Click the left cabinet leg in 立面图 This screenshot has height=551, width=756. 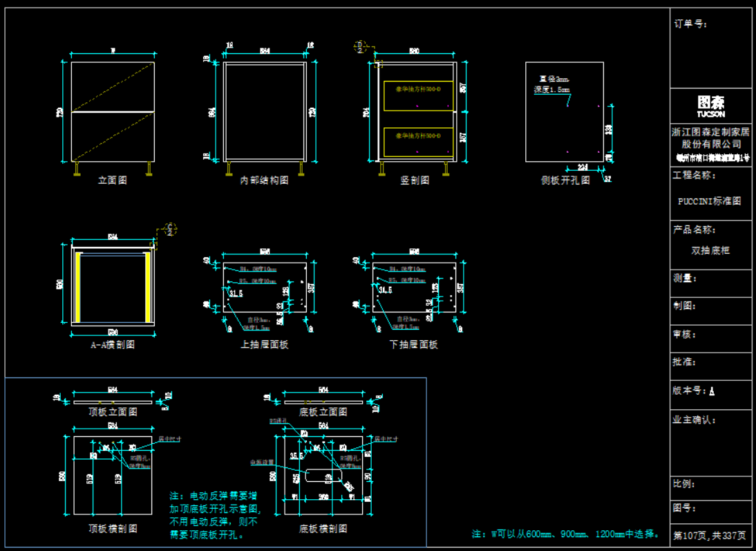[x=76, y=169]
